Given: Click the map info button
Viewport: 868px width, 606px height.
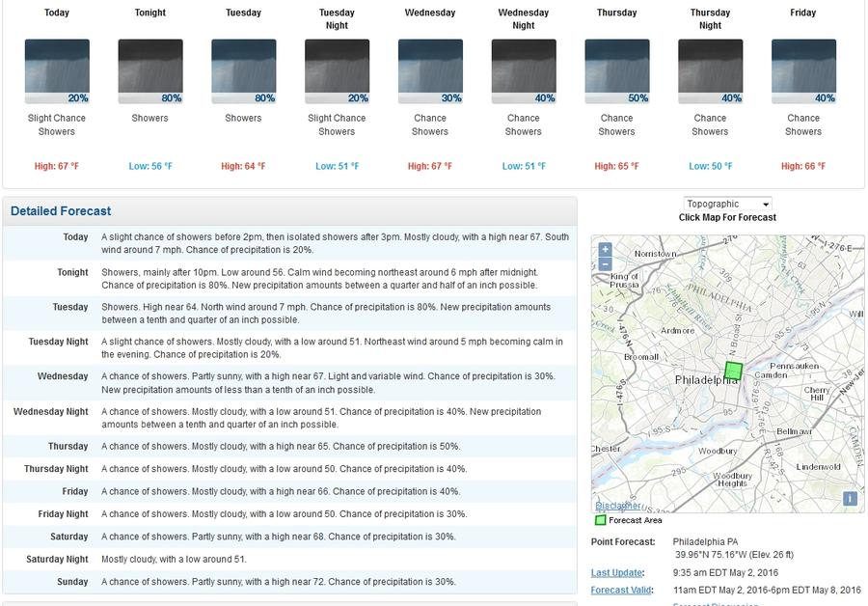Looking at the screenshot, I should click(x=850, y=499).
